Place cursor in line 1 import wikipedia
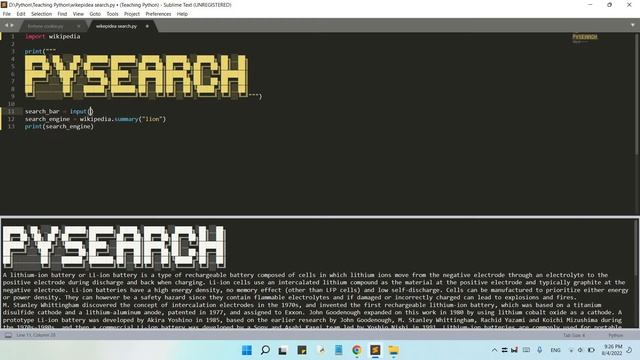The image size is (640, 360). click(53, 36)
